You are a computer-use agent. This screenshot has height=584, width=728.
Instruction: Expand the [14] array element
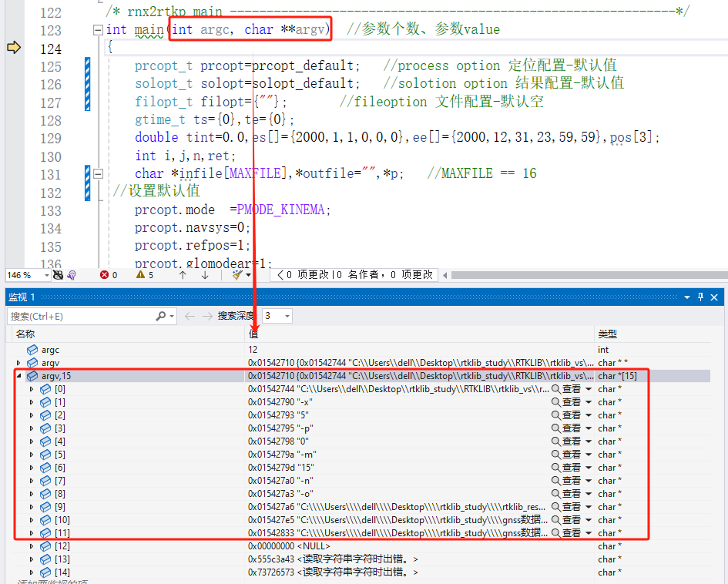(32, 572)
